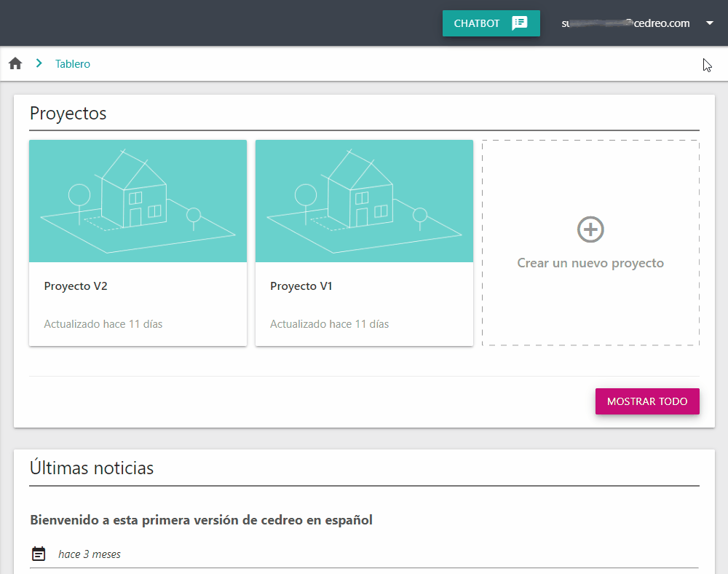Click 'Actualizado hace 11 días' under Proyecto V1

[329, 324]
